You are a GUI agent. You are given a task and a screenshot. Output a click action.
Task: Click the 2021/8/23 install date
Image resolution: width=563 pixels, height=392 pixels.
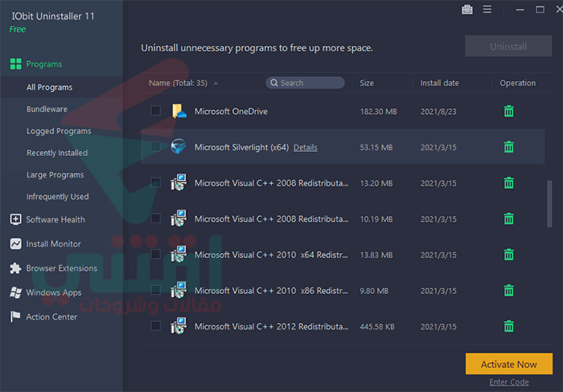438,112
